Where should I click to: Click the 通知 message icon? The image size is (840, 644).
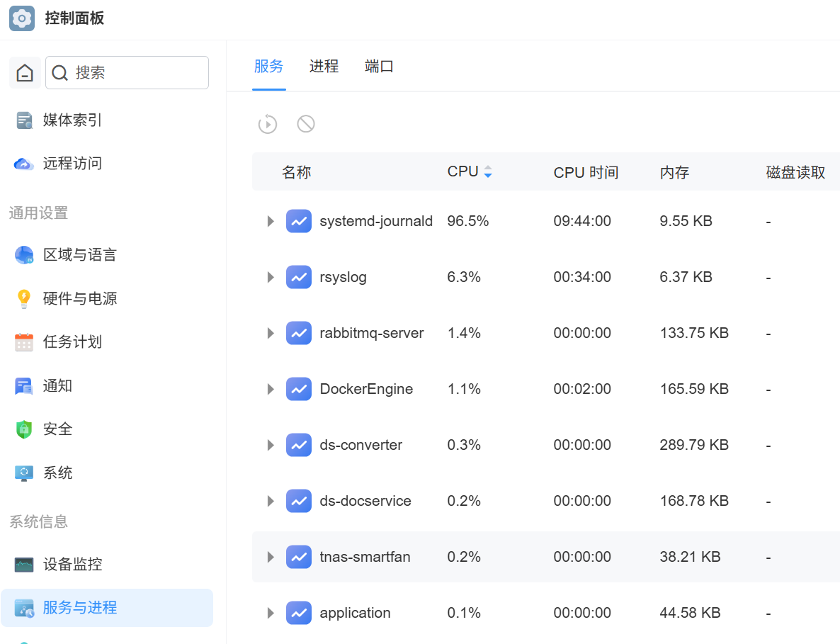pos(24,385)
